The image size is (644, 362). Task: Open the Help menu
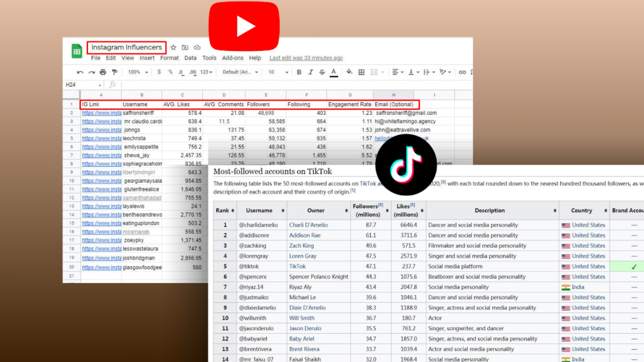[x=255, y=58]
